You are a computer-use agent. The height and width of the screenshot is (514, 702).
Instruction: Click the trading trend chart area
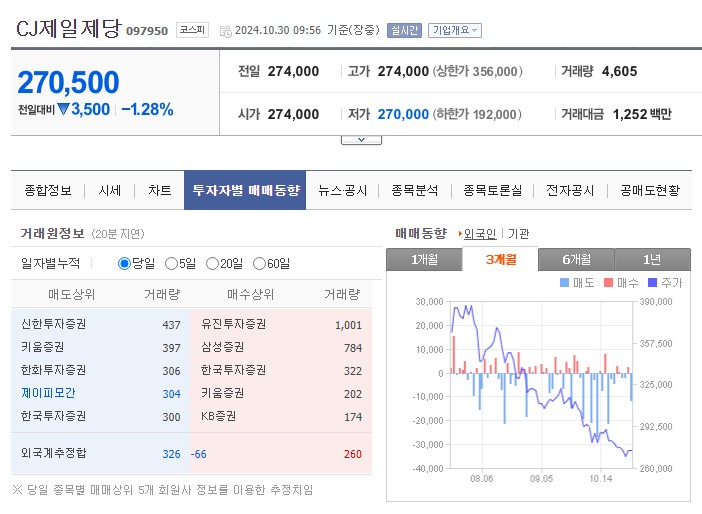(x=541, y=385)
